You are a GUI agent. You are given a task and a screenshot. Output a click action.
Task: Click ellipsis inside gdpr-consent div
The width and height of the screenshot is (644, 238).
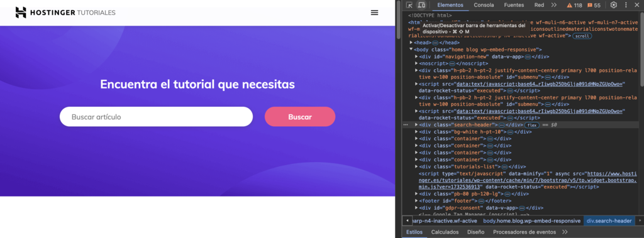522,208
